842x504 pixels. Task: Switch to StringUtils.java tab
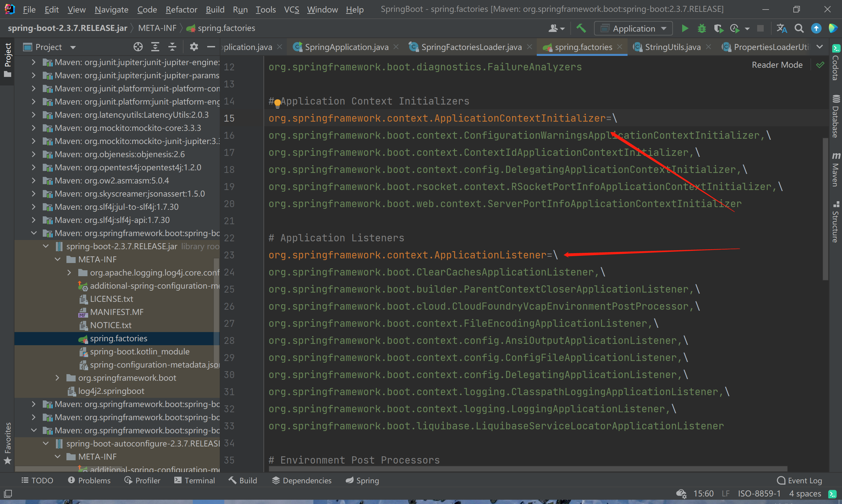(673, 47)
